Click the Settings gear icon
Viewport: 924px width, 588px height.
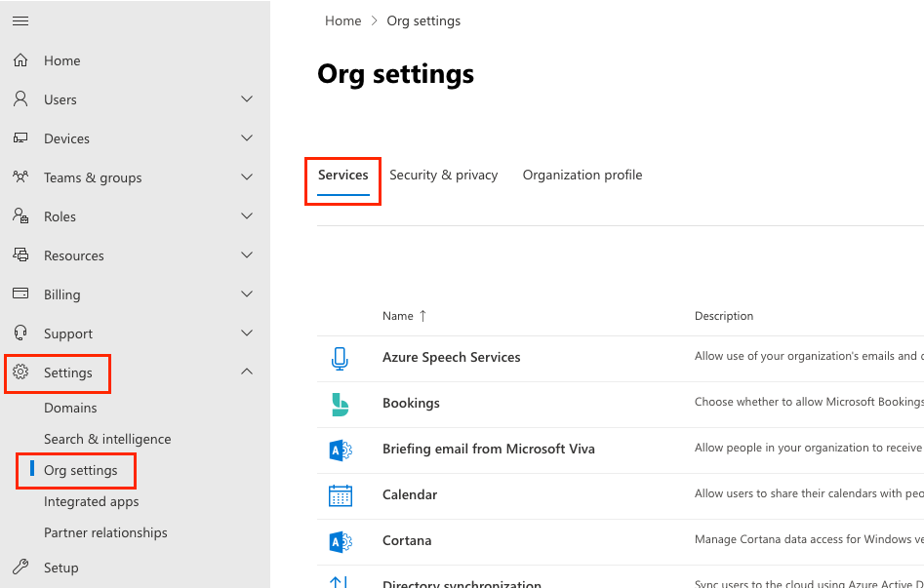coord(20,372)
